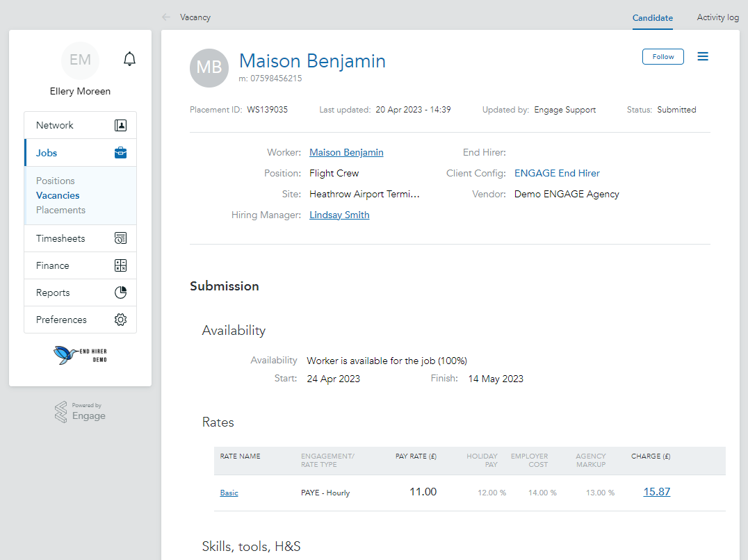Open the notifications bell
The image size is (748, 560).
(129, 59)
